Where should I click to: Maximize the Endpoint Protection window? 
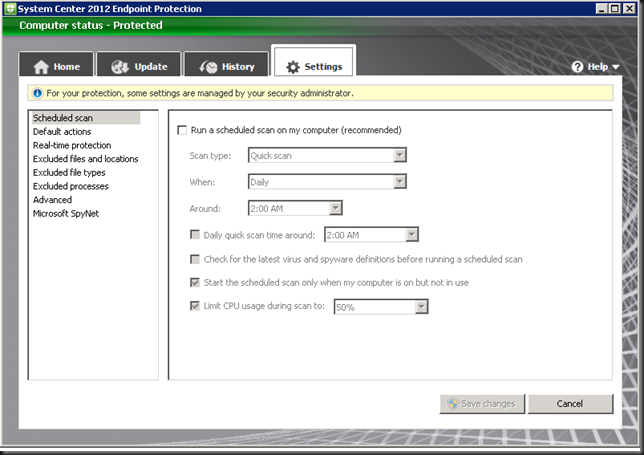coord(615,9)
